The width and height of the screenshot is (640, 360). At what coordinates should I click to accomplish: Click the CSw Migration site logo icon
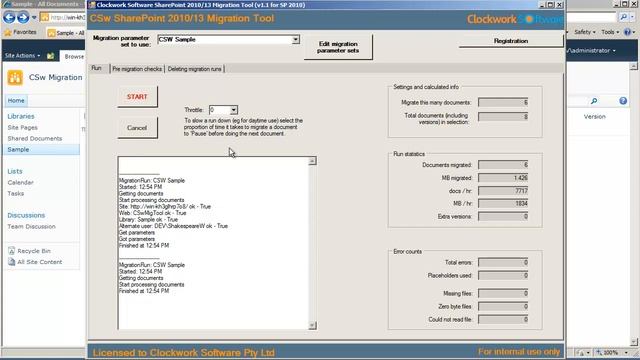pyautogui.click(x=15, y=78)
